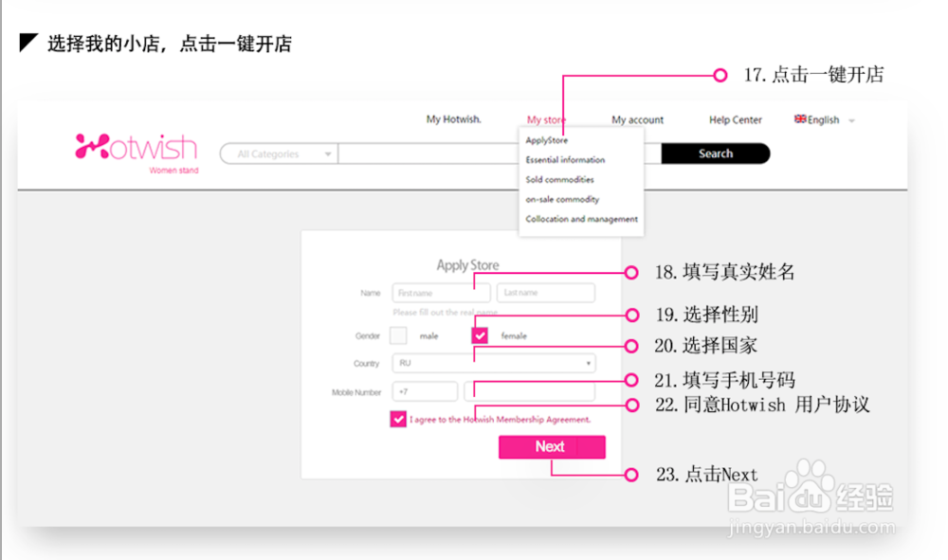Open the All Categories dropdown
Viewport: 948px width, 560px height.
click(278, 153)
